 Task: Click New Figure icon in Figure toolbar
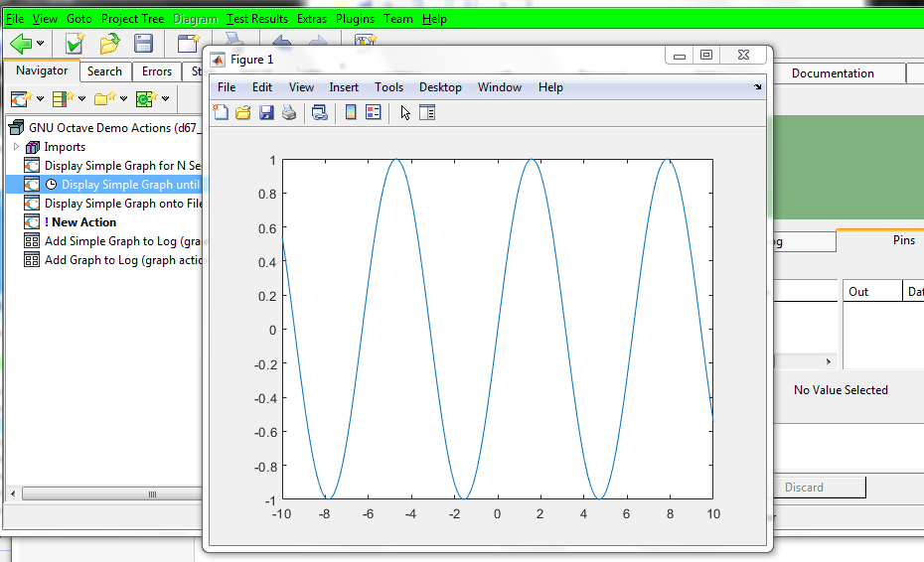(221, 113)
